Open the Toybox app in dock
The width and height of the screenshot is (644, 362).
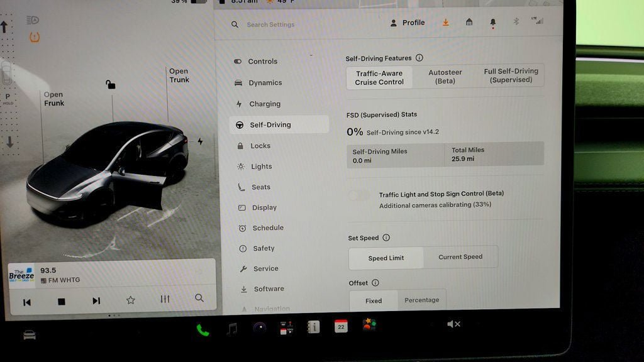369,325
